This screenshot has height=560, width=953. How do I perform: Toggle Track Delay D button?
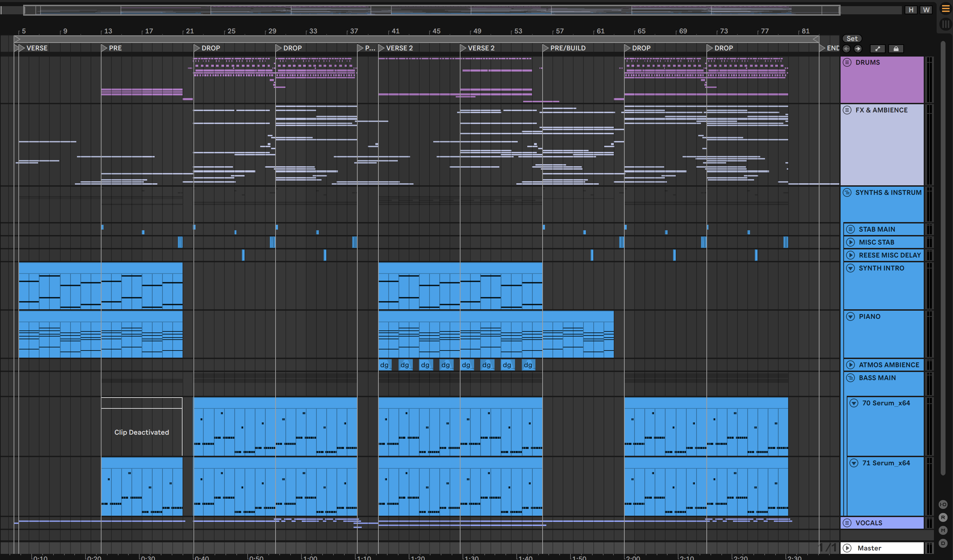click(x=943, y=543)
